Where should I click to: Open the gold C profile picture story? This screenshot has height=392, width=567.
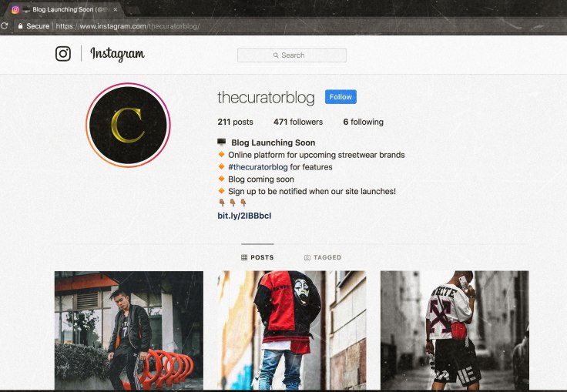click(128, 125)
